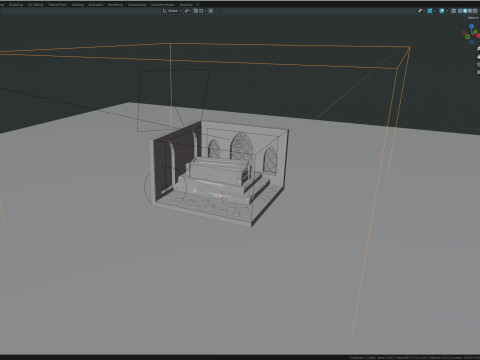Switch to wireframe viewport shading
The width and height of the screenshot is (480, 360).
click(460, 11)
